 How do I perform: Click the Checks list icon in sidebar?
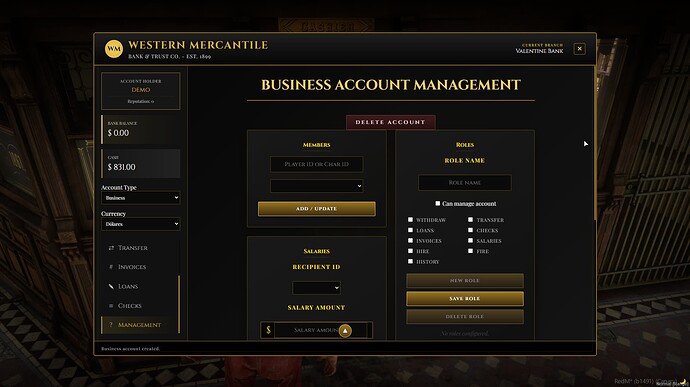(111, 306)
